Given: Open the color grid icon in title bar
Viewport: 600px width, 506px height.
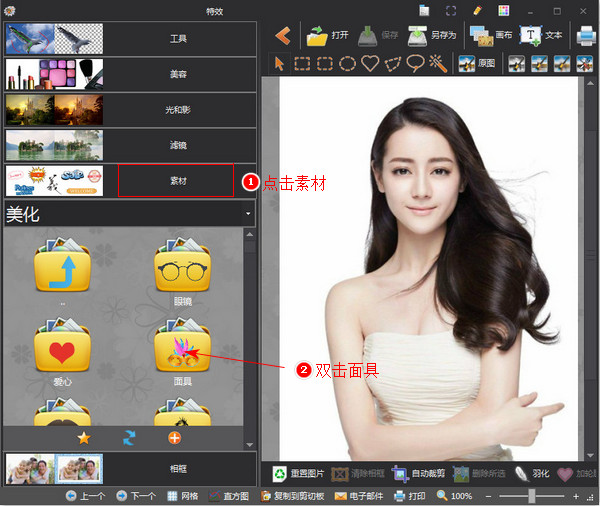Looking at the screenshot, I should [504, 11].
